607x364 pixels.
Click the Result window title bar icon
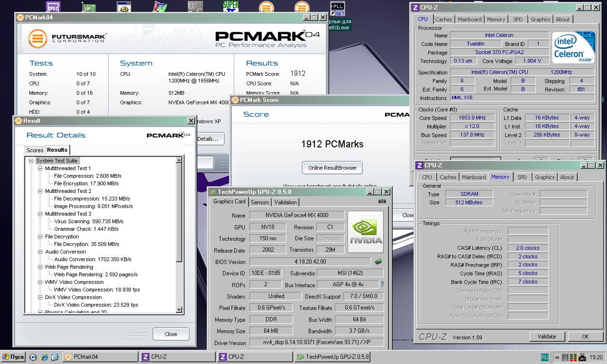pyautogui.click(x=18, y=120)
